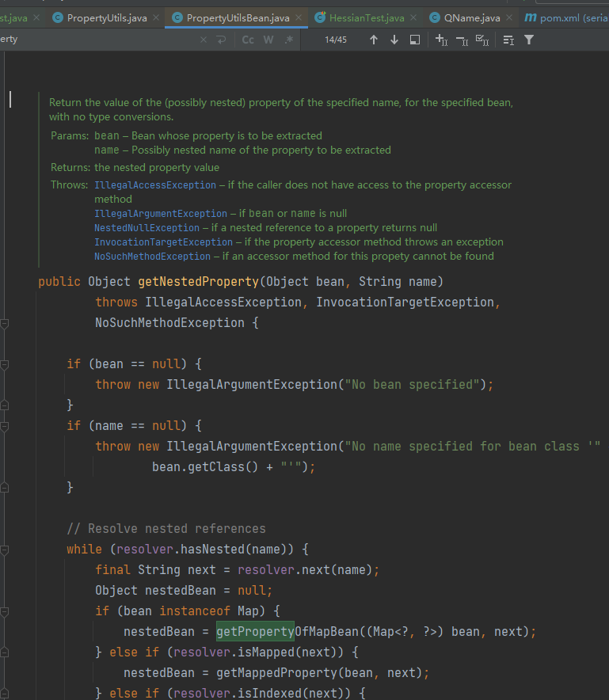Close the QName.java tab

pos(509,17)
